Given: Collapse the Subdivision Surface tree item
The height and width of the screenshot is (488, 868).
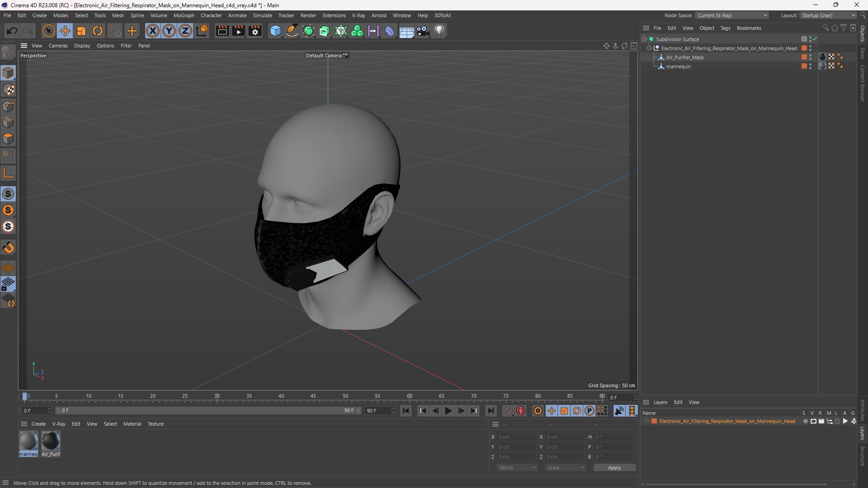Looking at the screenshot, I should [x=644, y=39].
